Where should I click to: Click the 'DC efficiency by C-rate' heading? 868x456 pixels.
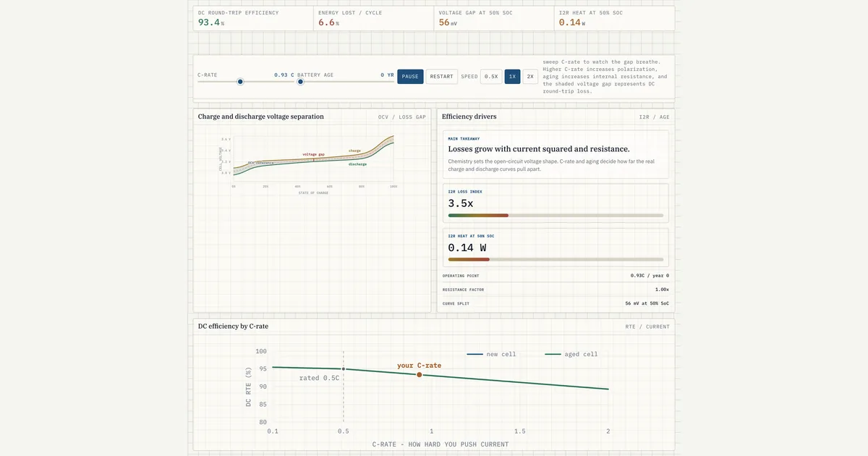[233, 326]
